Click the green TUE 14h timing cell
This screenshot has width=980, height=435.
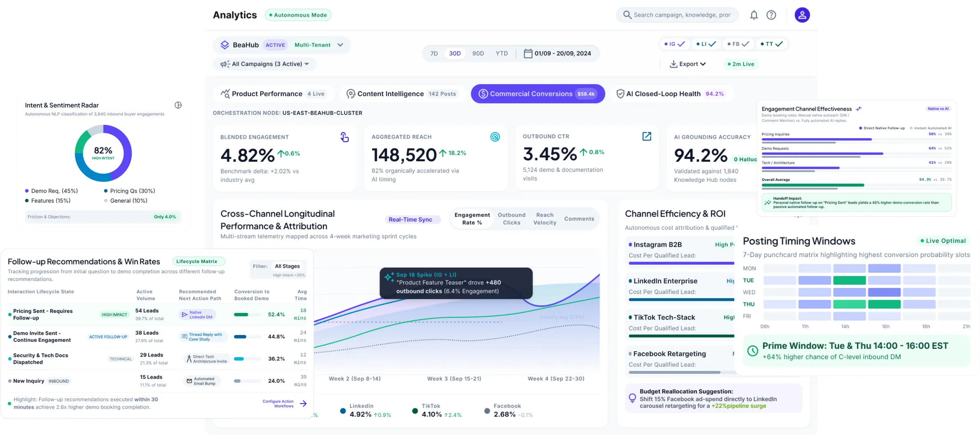pos(849,280)
